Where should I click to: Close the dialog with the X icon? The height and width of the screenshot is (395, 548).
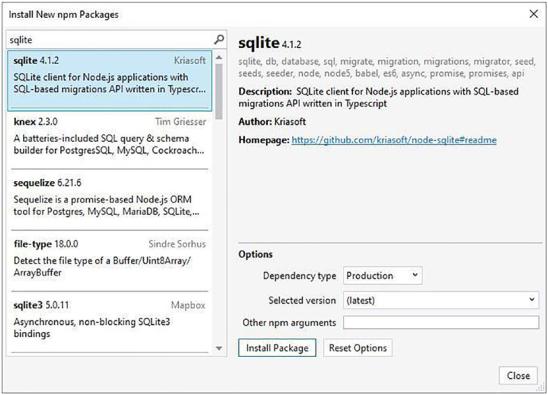tap(533, 14)
